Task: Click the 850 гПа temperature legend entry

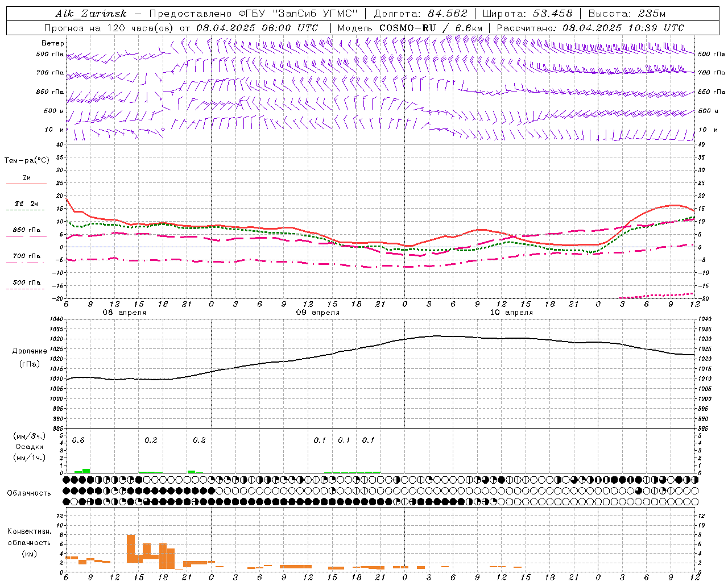Action: point(27,230)
